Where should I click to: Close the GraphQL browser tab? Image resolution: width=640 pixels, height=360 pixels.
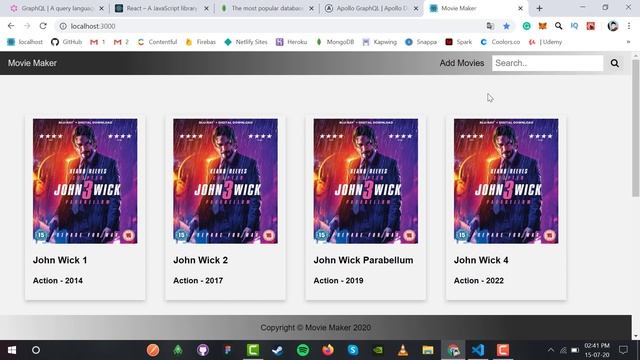[101, 8]
